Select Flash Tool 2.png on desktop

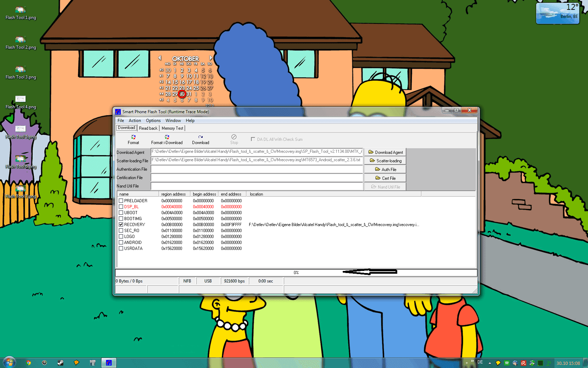pos(21,42)
